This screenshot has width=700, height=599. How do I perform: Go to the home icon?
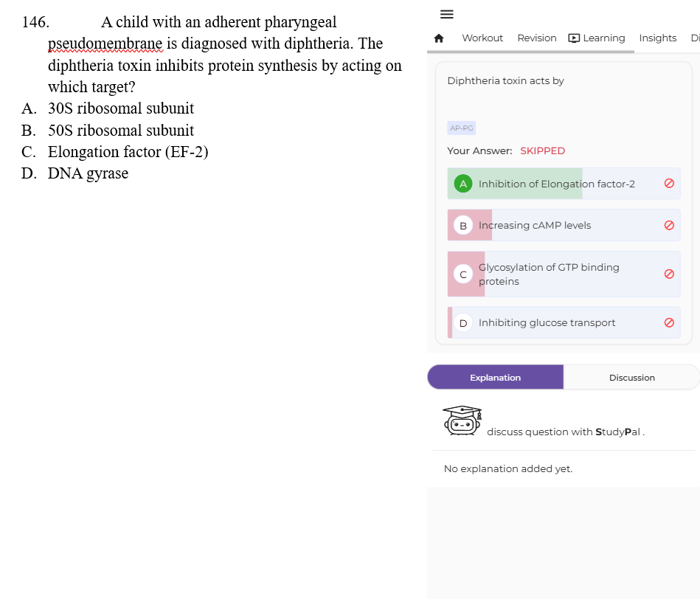click(x=439, y=38)
